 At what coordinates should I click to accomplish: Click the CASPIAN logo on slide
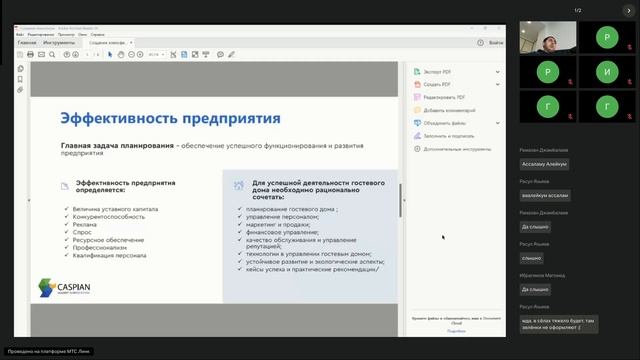coord(64,287)
